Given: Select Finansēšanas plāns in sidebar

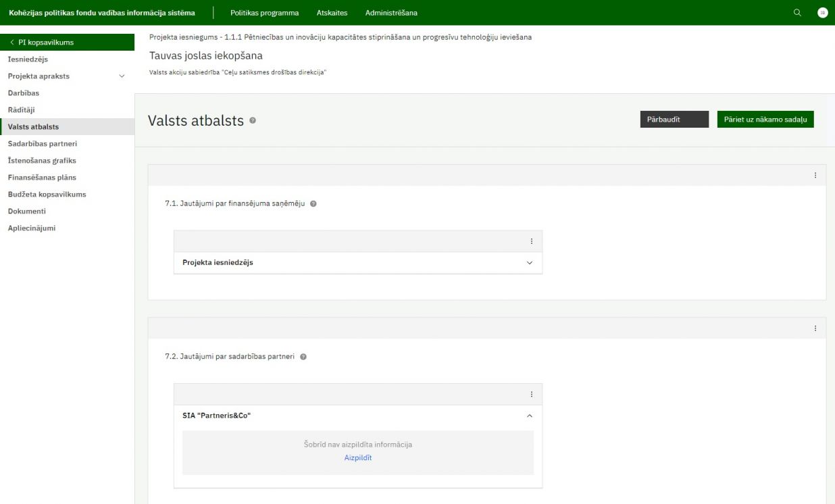Looking at the screenshot, I should [42, 178].
